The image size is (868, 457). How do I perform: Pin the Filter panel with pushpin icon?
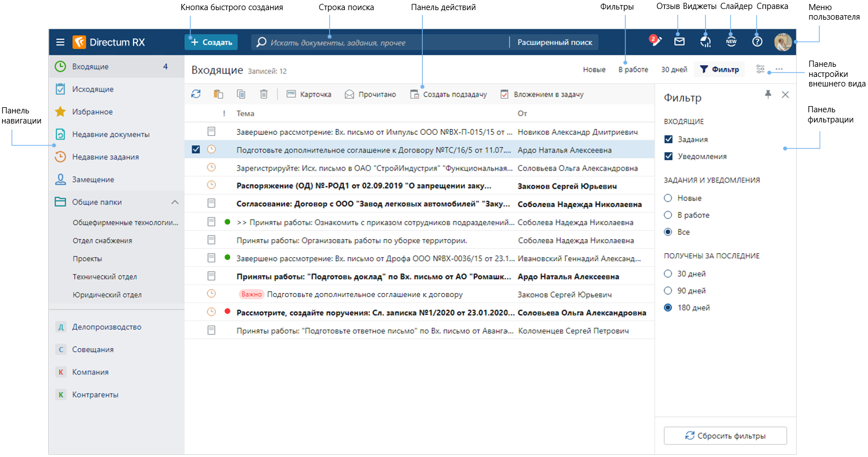coord(768,95)
